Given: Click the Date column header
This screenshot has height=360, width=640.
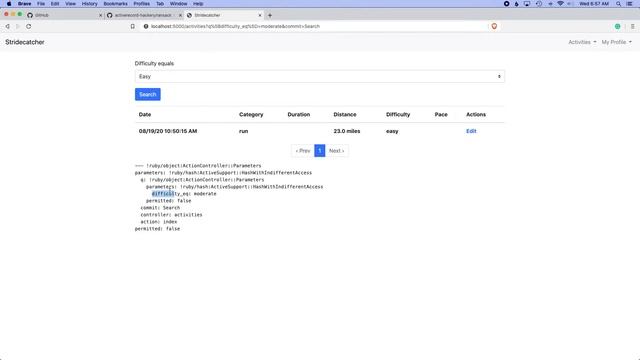Looking at the screenshot, I should (145, 114).
